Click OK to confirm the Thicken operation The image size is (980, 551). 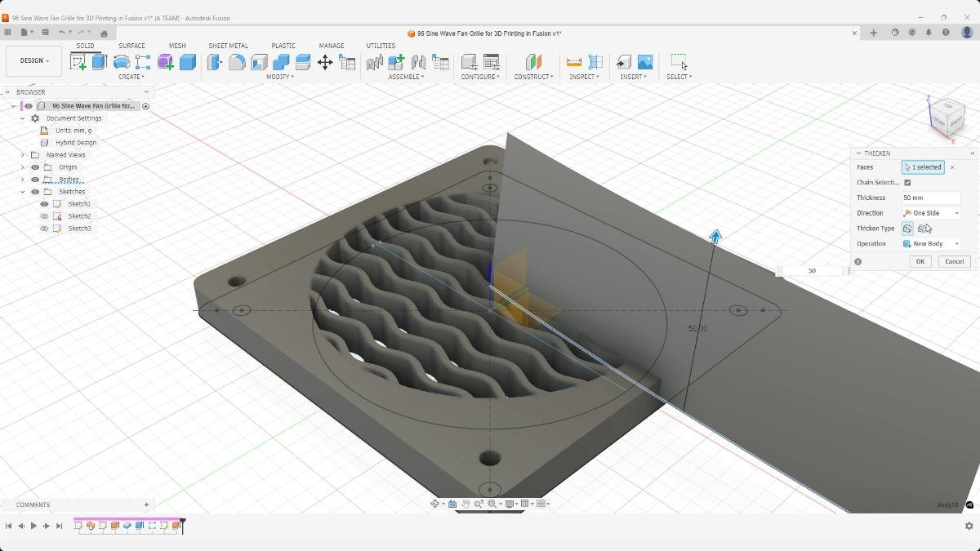(x=920, y=261)
